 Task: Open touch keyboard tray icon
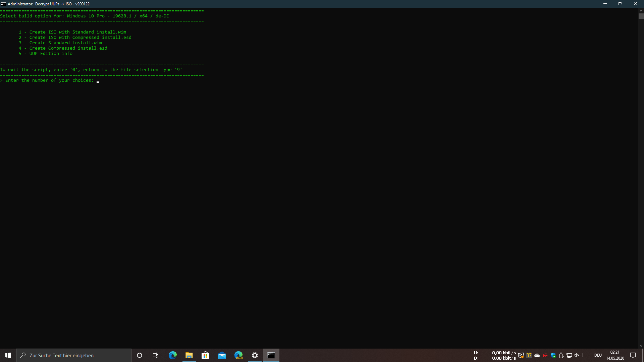click(x=586, y=355)
